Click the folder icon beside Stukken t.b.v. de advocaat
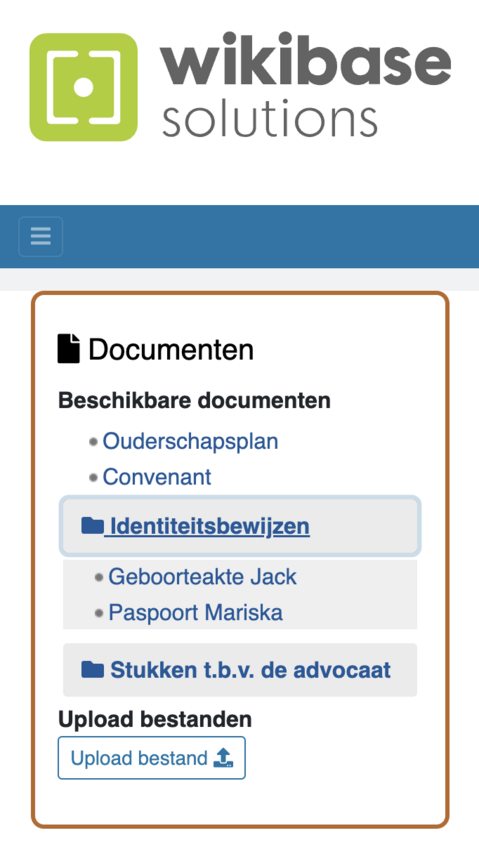479x847 pixels. [x=92, y=669]
